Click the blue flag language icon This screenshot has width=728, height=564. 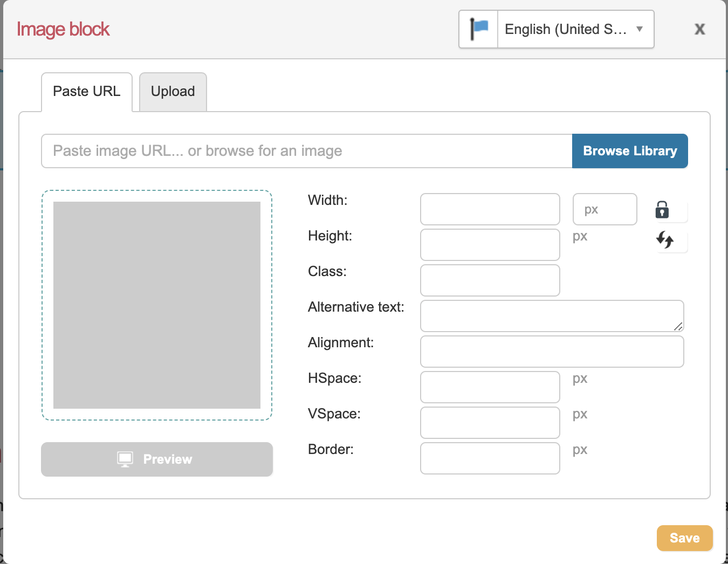point(478,29)
